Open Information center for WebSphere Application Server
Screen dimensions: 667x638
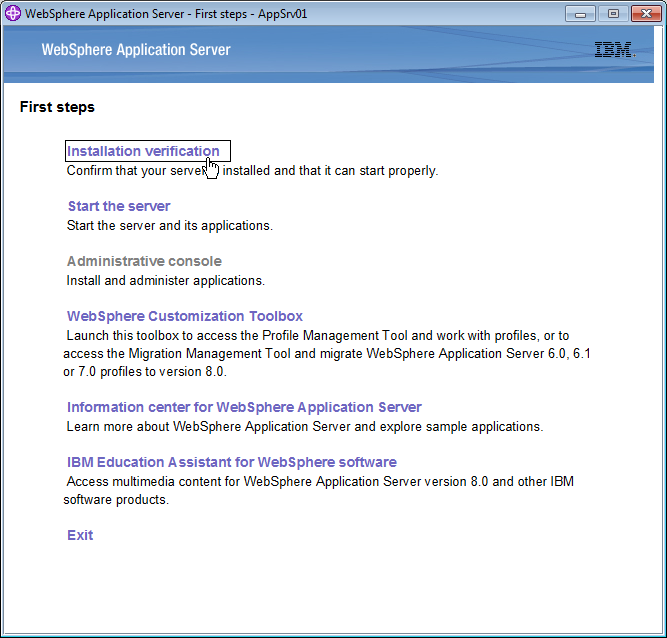(x=244, y=407)
